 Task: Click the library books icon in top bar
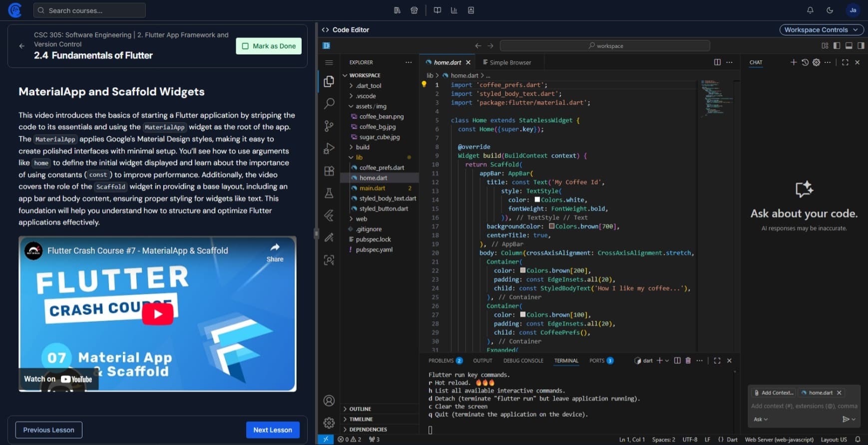397,10
